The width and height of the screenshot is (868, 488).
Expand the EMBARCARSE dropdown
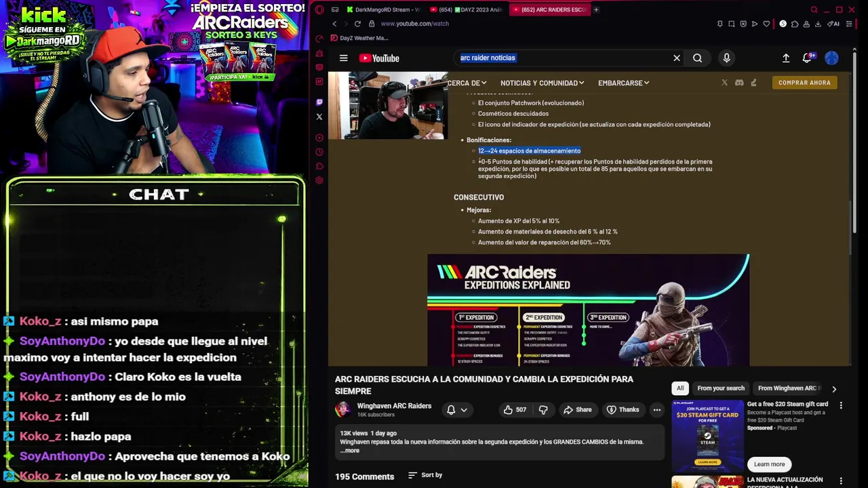(x=623, y=83)
